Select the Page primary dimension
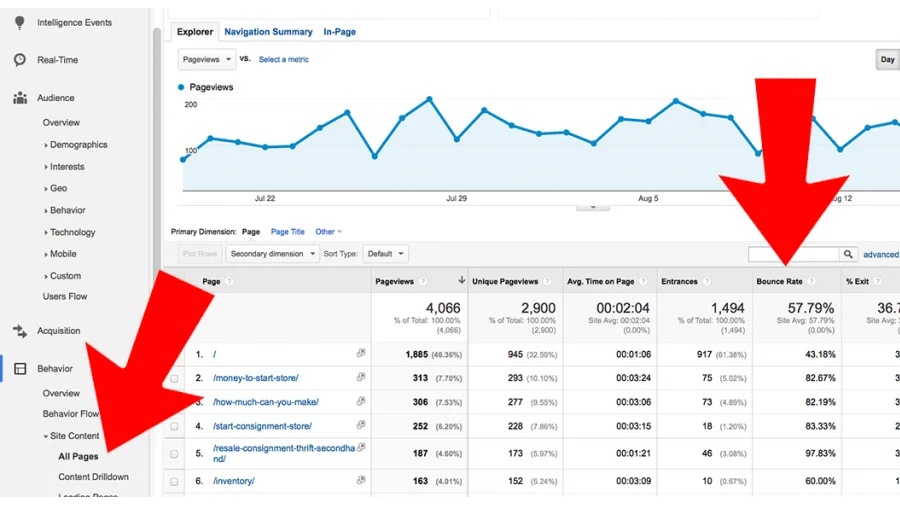 pyautogui.click(x=251, y=232)
